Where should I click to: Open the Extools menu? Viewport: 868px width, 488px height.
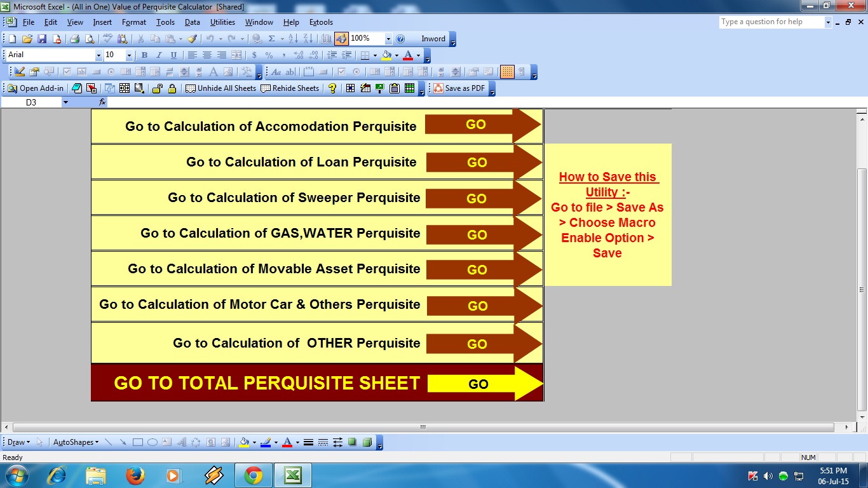tap(321, 22)
